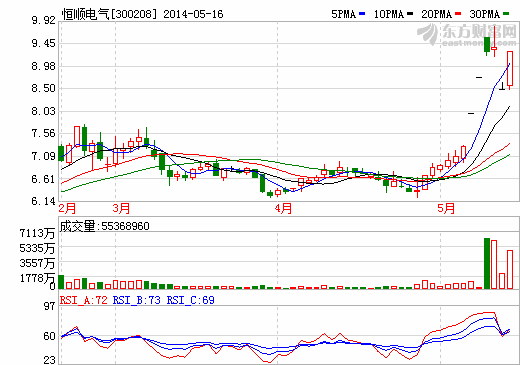This screenshot has height=365, width=520.
Task: Click the 7113万 volume axis label
Action: tap(37, 233)
